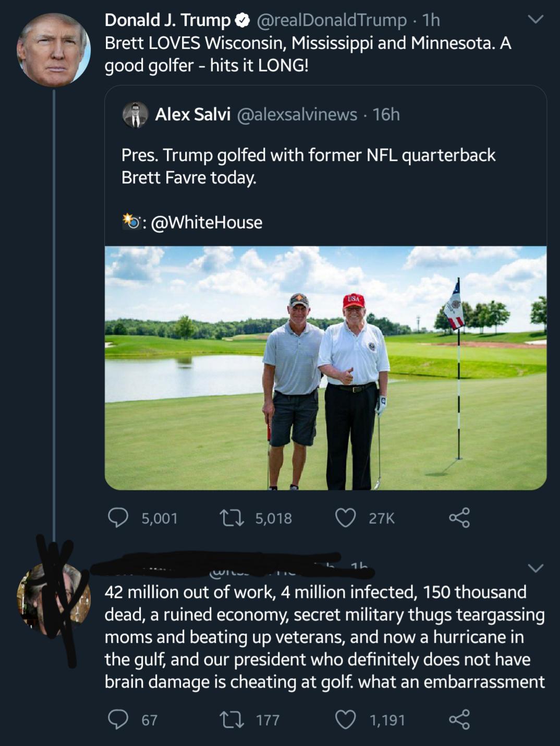Viewport: 560px width, 746px height.
Task: Click the @realDonaldTrump handle
Action: [331, 20]
